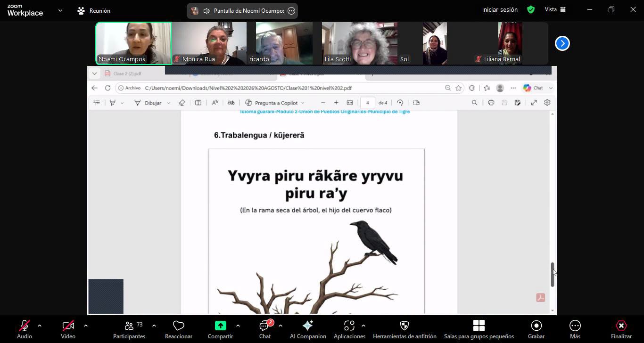
Task: Show next participants with blue arrow
Action: pos(562,43)
